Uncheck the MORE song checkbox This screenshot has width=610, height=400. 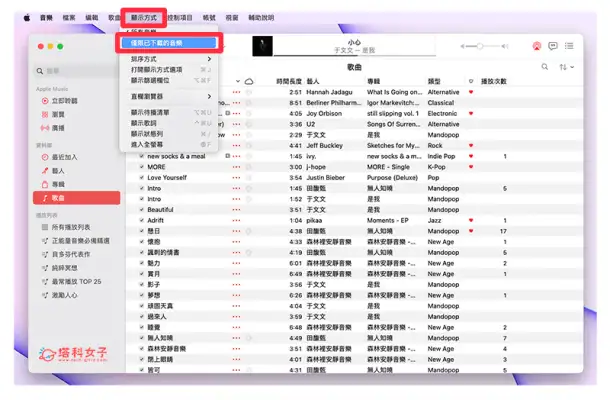[142, 167]
